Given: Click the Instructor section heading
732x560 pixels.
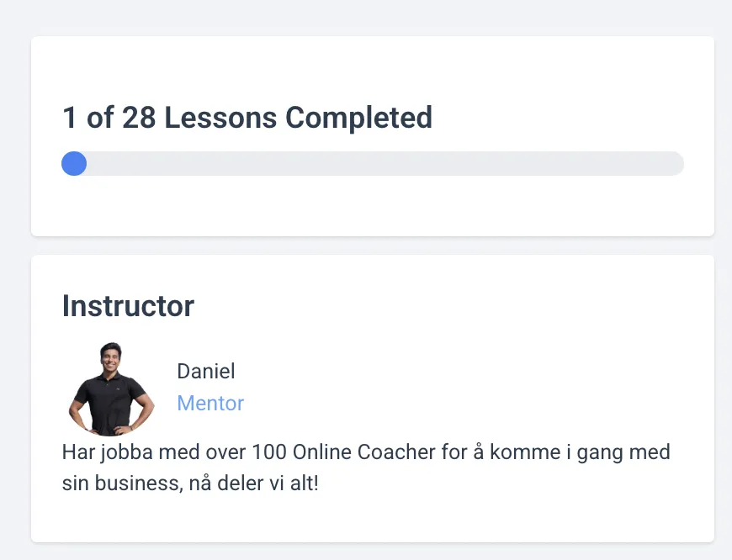Looking at the screenshot, I should (x=128, y=306).
